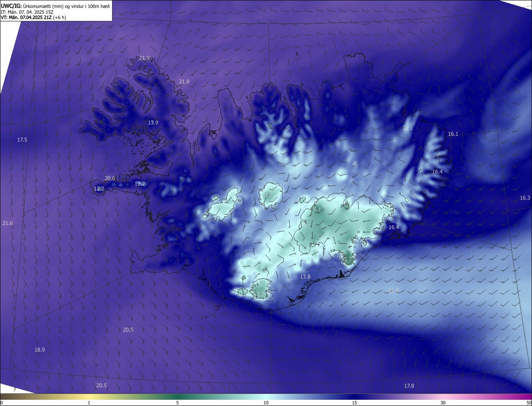
Task: Click the 17.5 value label on the map
Action: (22, 140)
